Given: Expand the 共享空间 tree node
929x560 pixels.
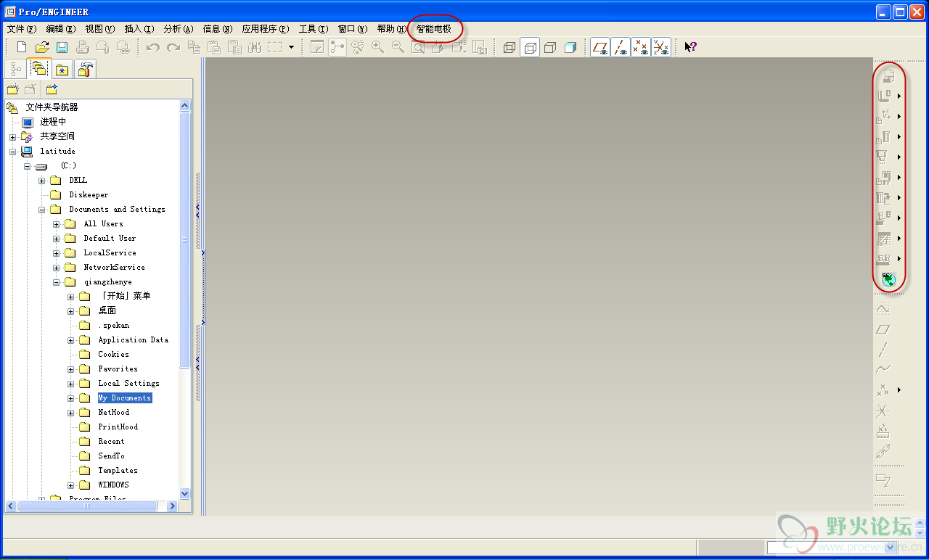Looking at the screenshot, I should pos(13,137).
